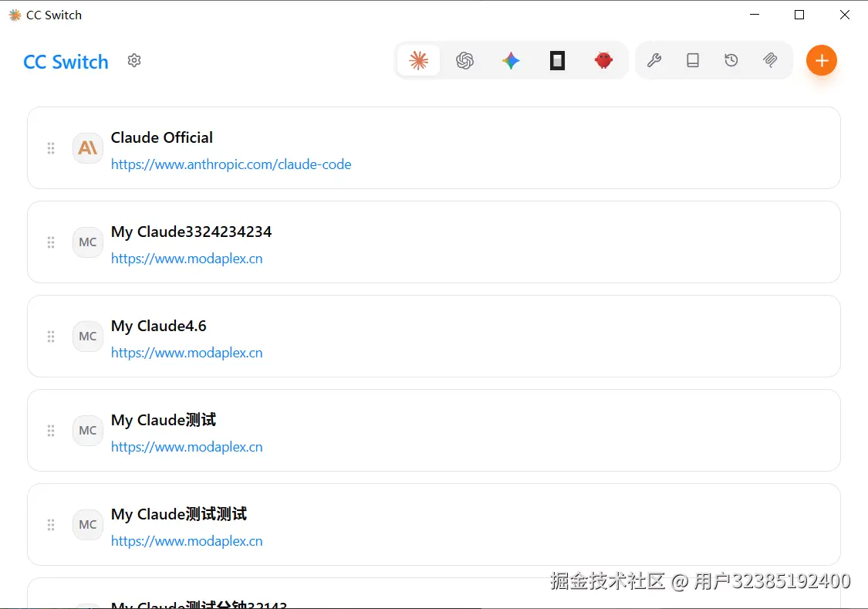Open modaplex.cn link under My Claude3324234234
868x609 pixels.
click(187, 259)
